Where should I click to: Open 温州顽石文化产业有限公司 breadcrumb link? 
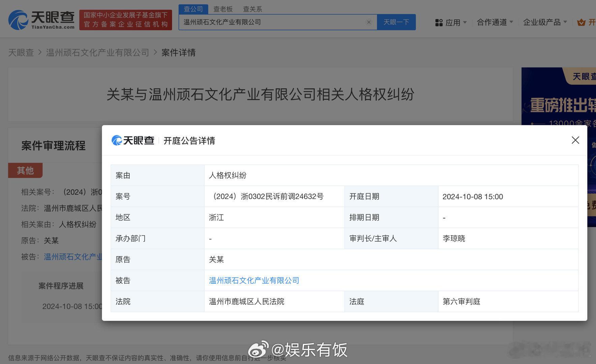pos(97,53)
